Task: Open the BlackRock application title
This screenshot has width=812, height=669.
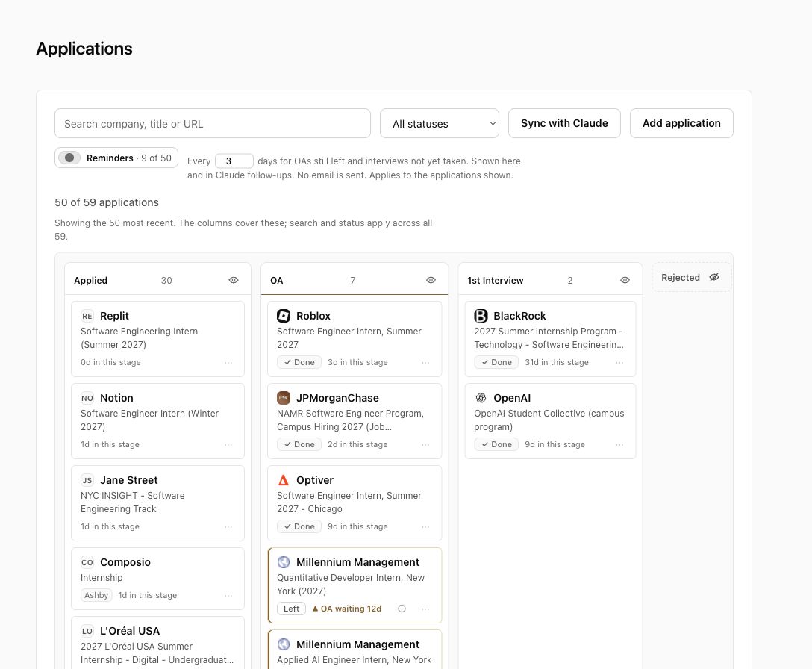Action: click(519, 316)
